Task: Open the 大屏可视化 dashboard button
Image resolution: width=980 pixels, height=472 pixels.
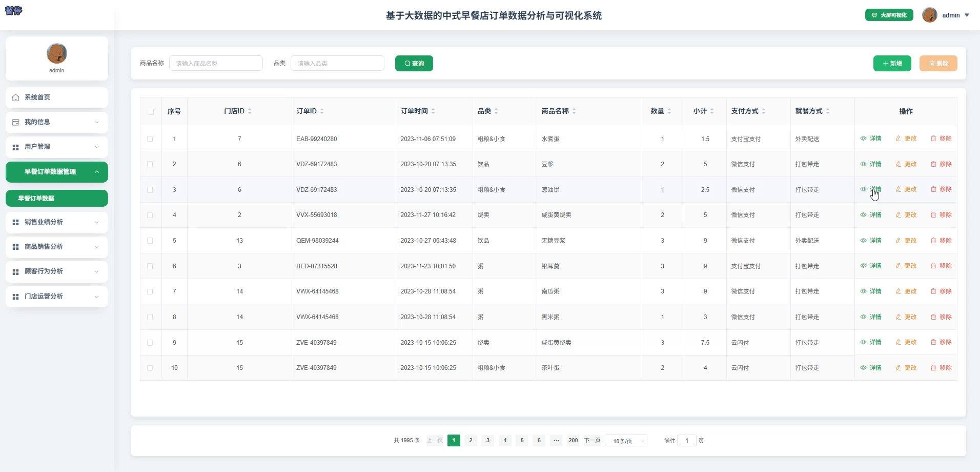Action: click(x=889, y=15)
